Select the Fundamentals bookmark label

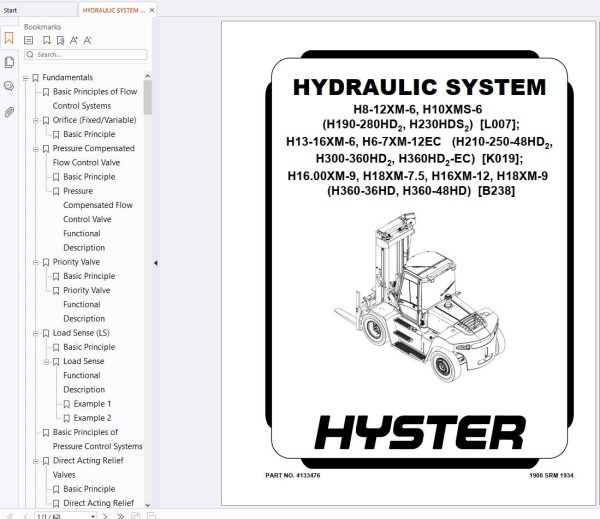(67, 78)
